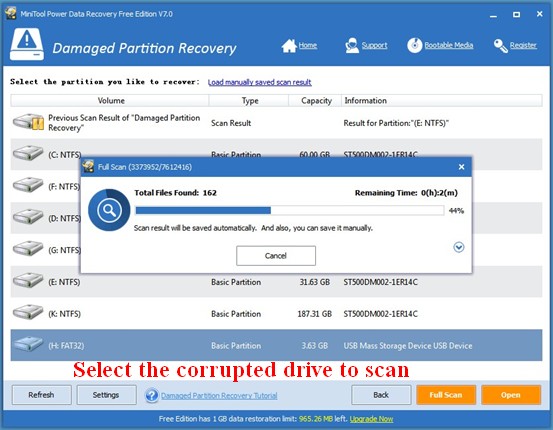
Task: Click the G: NTFS drive icon
Action: [x=28, y=249]
